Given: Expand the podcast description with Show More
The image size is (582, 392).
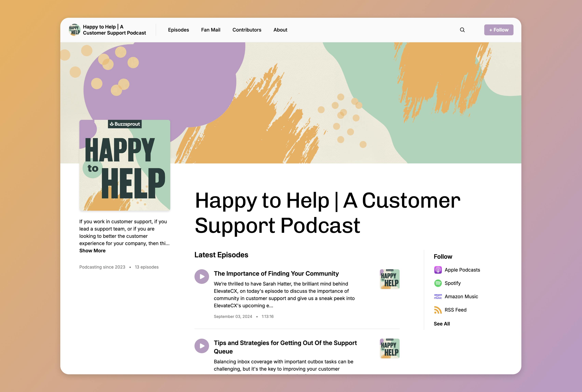Looking at the screenshot, I should [x=92, y=250].
